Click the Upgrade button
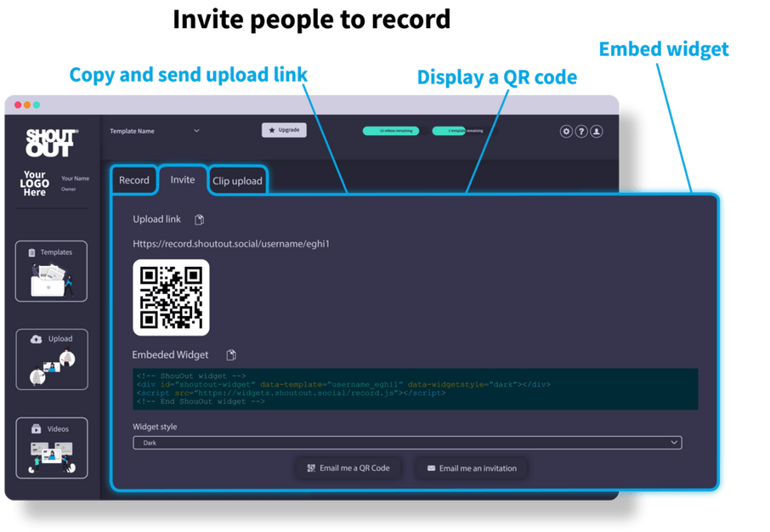Screen dimensions: 770x532 point(284,130)
